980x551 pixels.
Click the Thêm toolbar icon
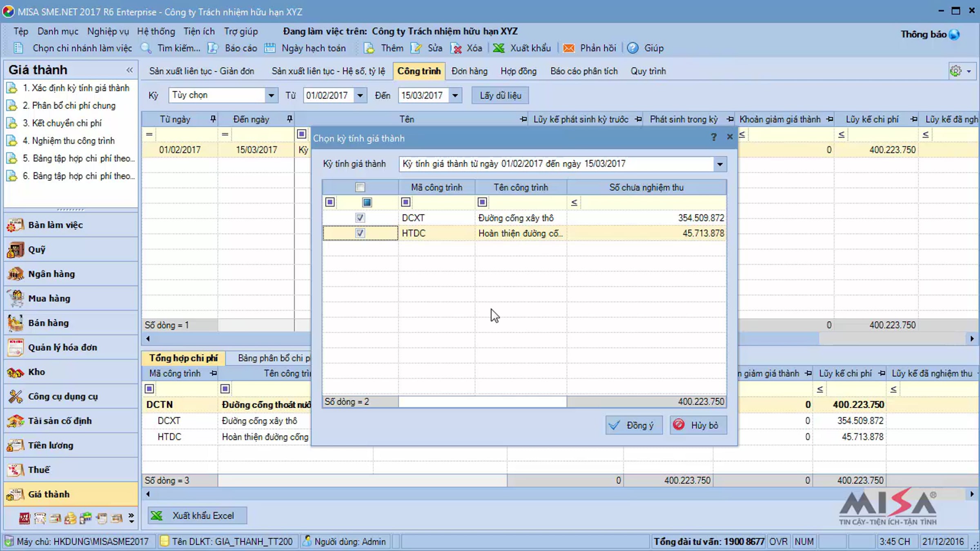point(369,48)
